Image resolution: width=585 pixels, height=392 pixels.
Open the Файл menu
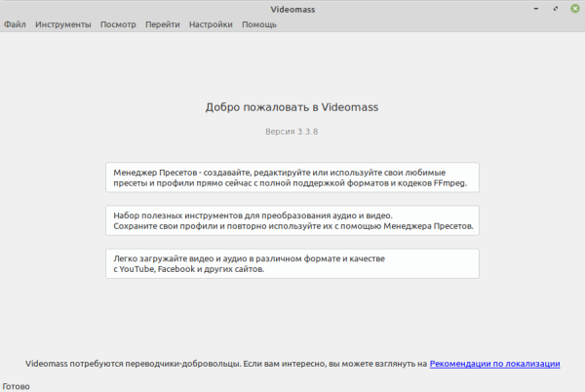(x=15, y=24)
